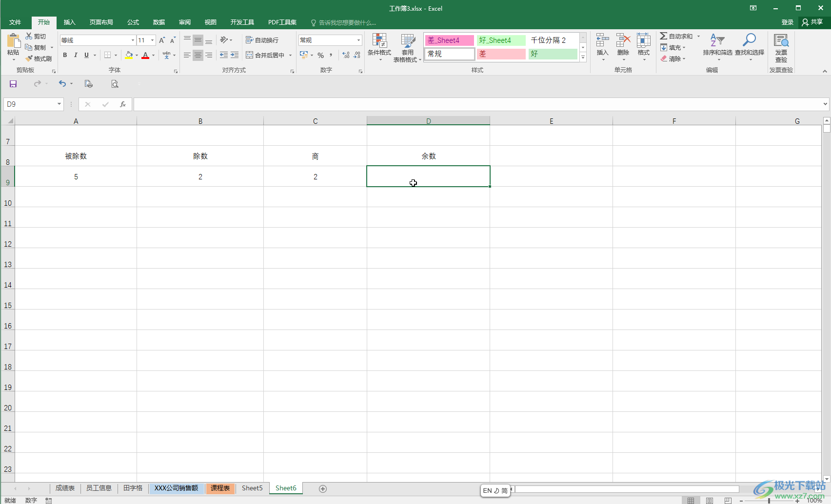This screenshot has width=831, height=504.
Task: Apply the 好_Sheet4 cell style
Action: click(501, 40)
